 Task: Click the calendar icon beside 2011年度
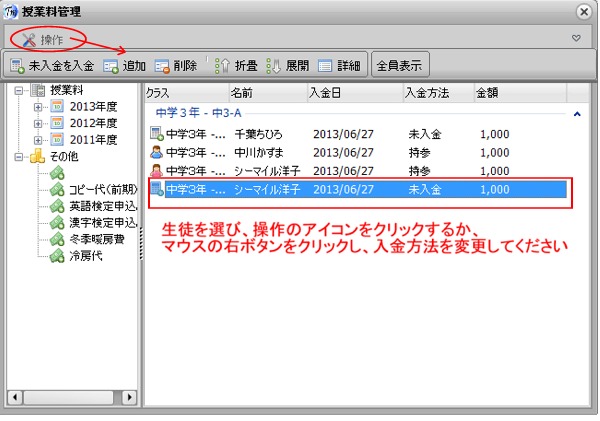[x=57, y=139]
